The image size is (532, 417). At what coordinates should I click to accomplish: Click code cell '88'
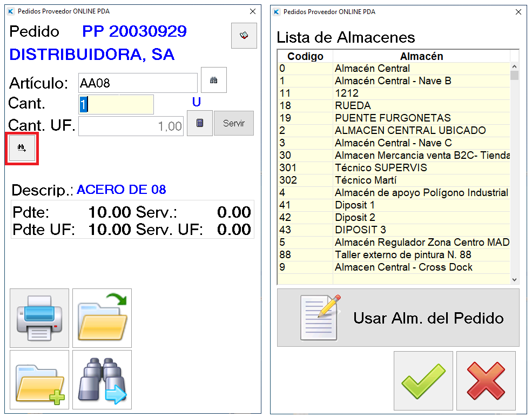click(x=305, y=255)
